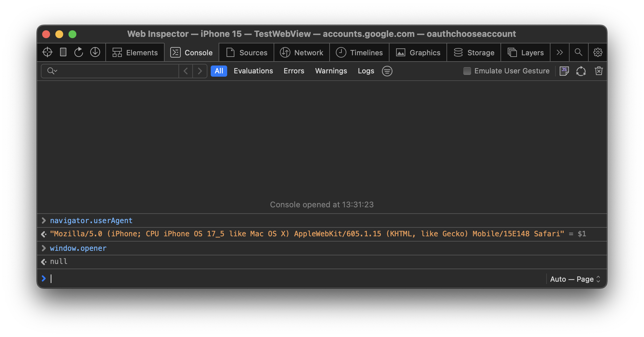
Task: Go to next search result arrow
Action: (200, 71)
